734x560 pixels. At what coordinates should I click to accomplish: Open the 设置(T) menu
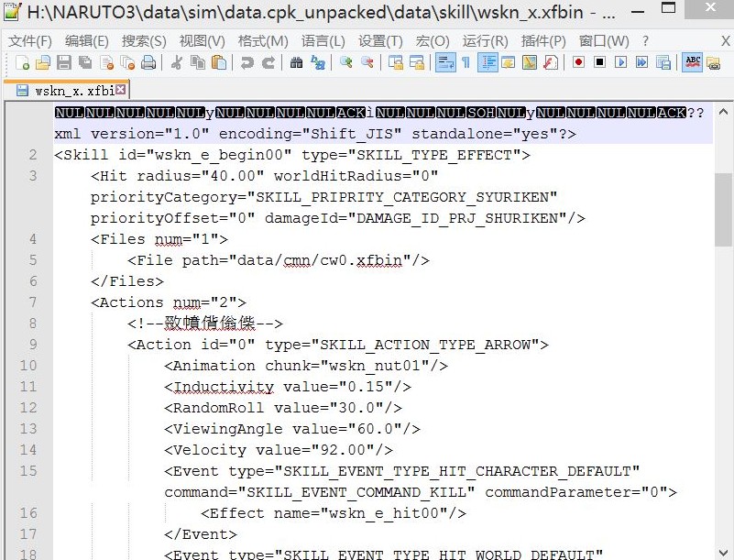(x=380, y=41)
